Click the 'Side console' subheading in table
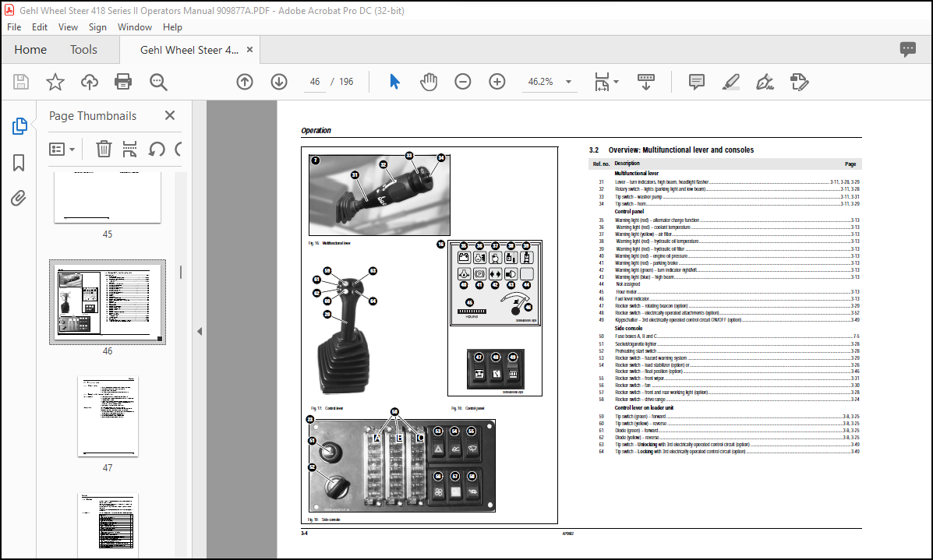933x560 pixels. click(x=628, y=328)
